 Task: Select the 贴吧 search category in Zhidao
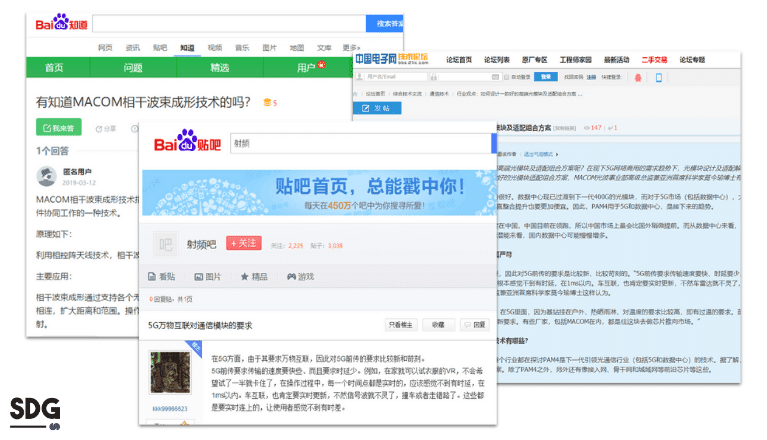tap(160, 47)
